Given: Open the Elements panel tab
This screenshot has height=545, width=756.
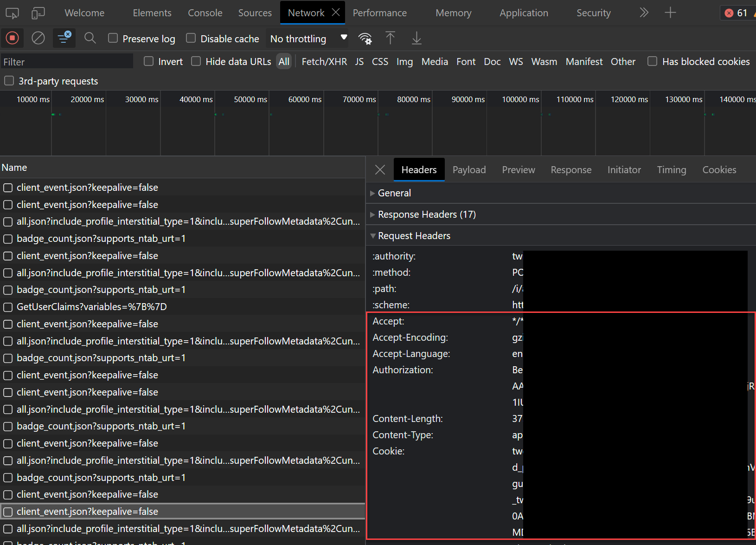Looking at the screenshot, I should 152,13.
